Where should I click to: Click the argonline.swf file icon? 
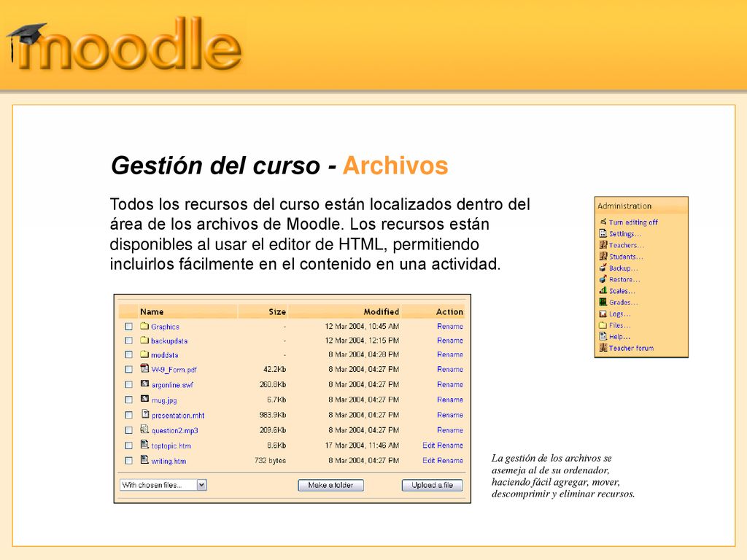145,384
